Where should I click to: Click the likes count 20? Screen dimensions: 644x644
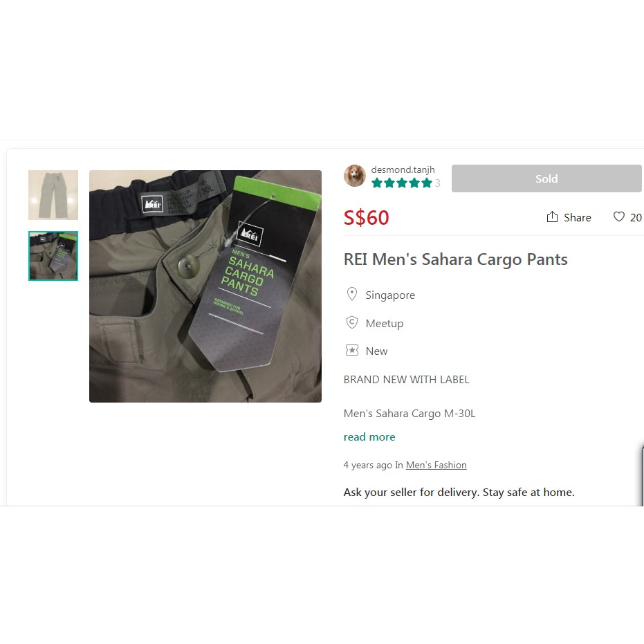coord(636,218)
